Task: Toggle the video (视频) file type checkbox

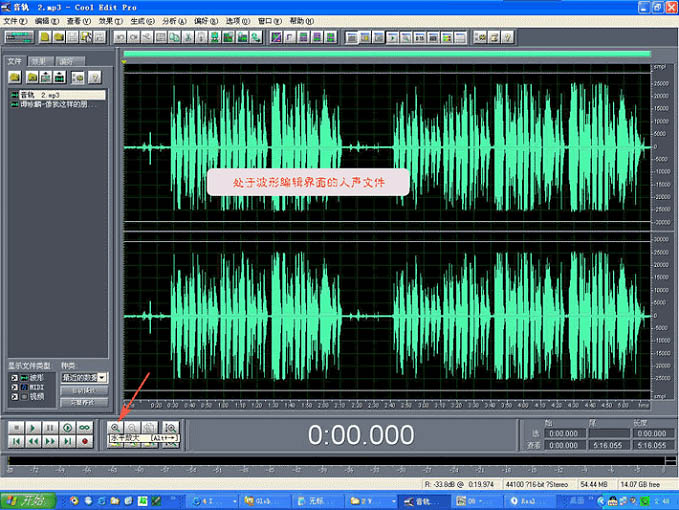Action: [13, 396]
